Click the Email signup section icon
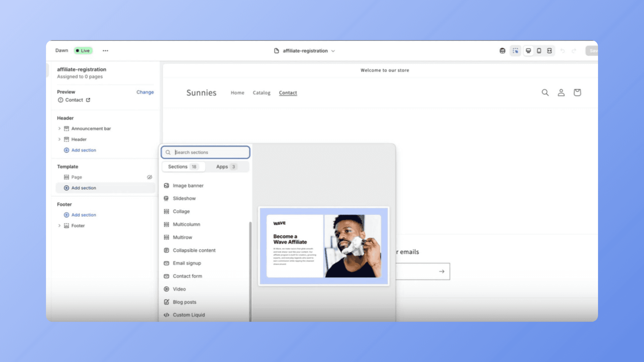644x362 pixels. [x=166, y=263]
